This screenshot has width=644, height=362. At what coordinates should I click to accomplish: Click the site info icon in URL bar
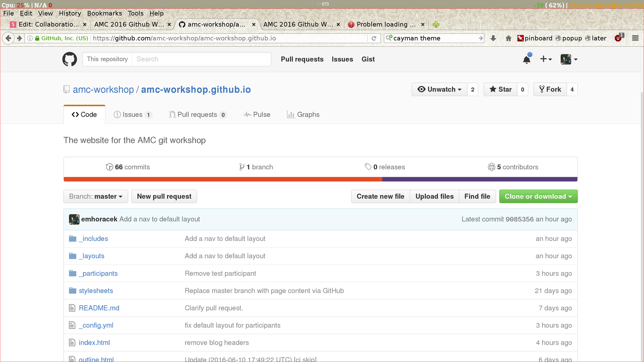tap(30, 38)
